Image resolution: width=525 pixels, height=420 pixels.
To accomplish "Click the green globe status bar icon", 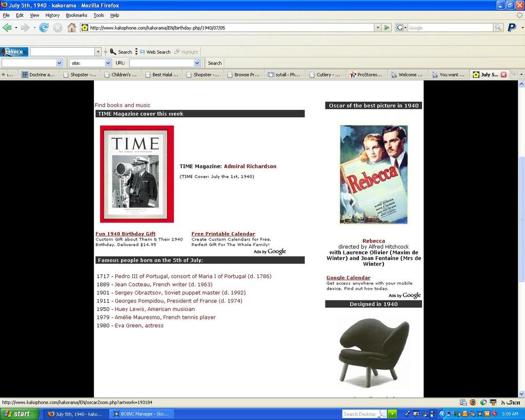I will (x=483, y=402).
